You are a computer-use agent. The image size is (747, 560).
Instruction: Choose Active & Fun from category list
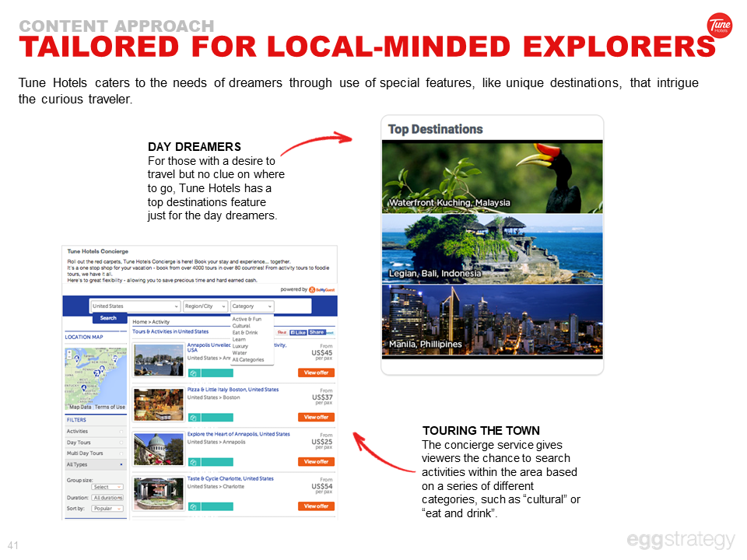click(247, 319)
